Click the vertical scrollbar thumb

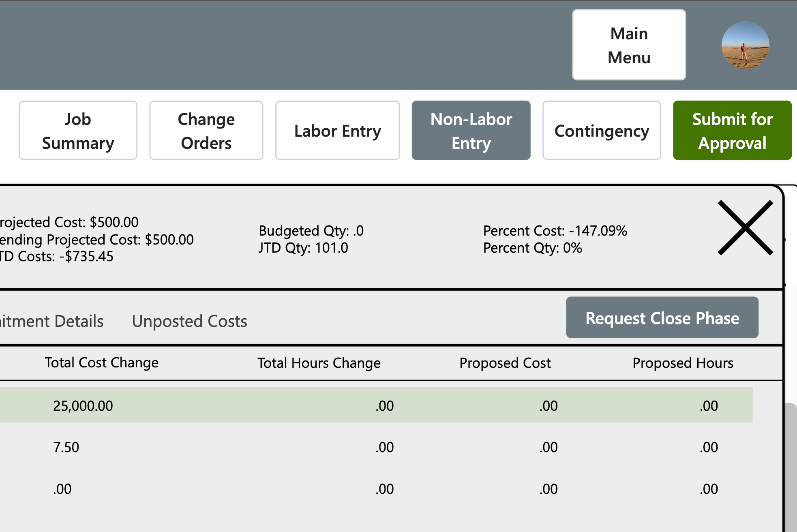(791, 466)
